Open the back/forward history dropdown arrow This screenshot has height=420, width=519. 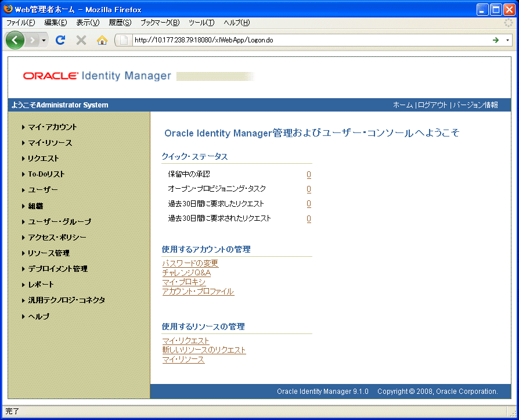coord(44,41)
